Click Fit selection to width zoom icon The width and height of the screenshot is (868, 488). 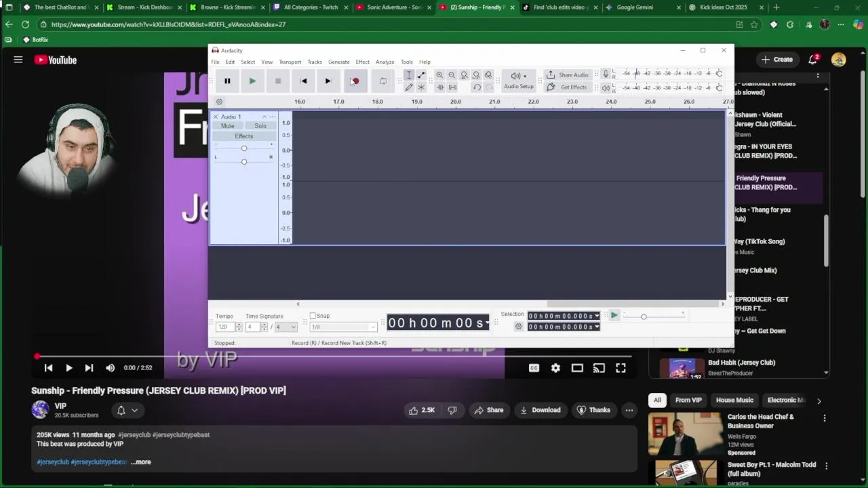pos(464,75)
